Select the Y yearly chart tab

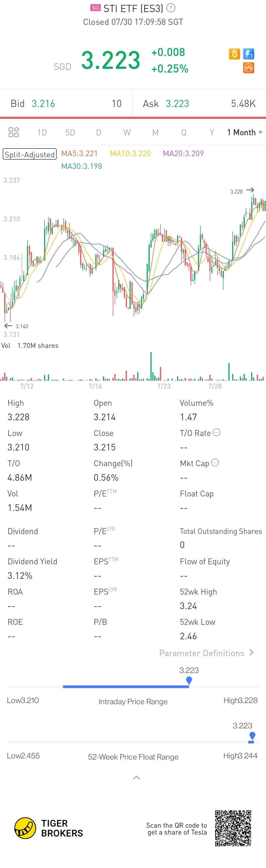click(212, 133)
